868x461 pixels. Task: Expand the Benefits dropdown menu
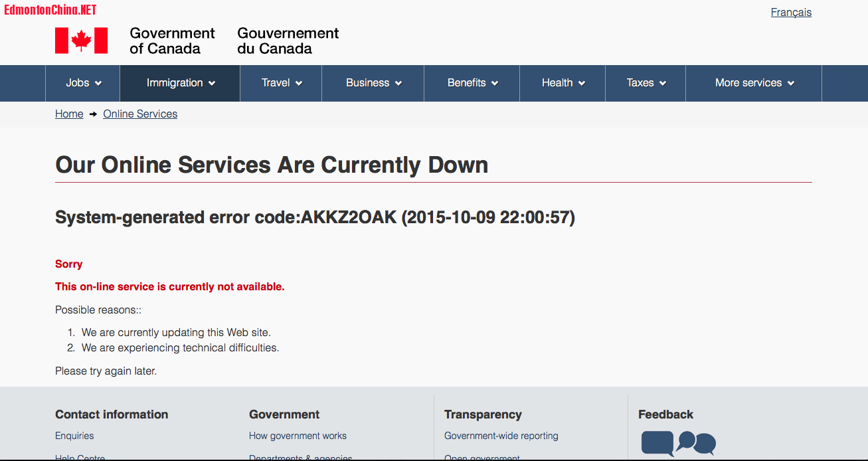click(x=472, y=83)
